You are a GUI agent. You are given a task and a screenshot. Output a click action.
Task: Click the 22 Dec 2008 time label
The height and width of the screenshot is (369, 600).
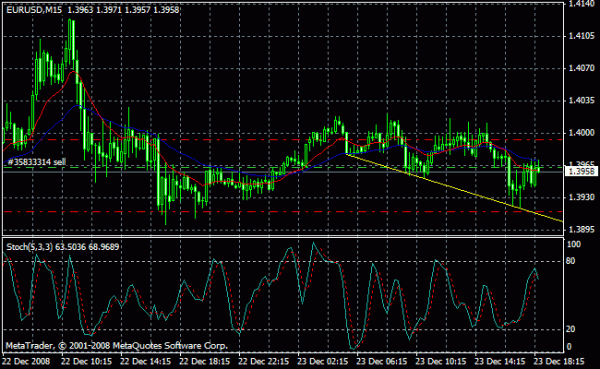coord(26,361)
